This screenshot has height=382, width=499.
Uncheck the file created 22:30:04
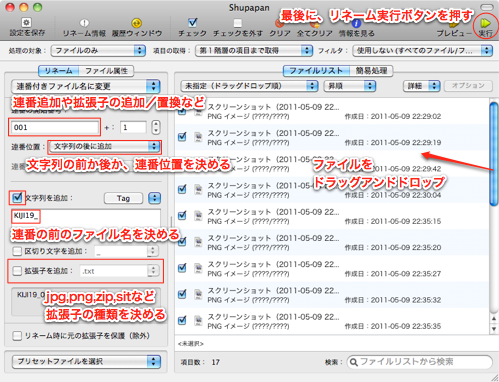click(x=182, y=189)
